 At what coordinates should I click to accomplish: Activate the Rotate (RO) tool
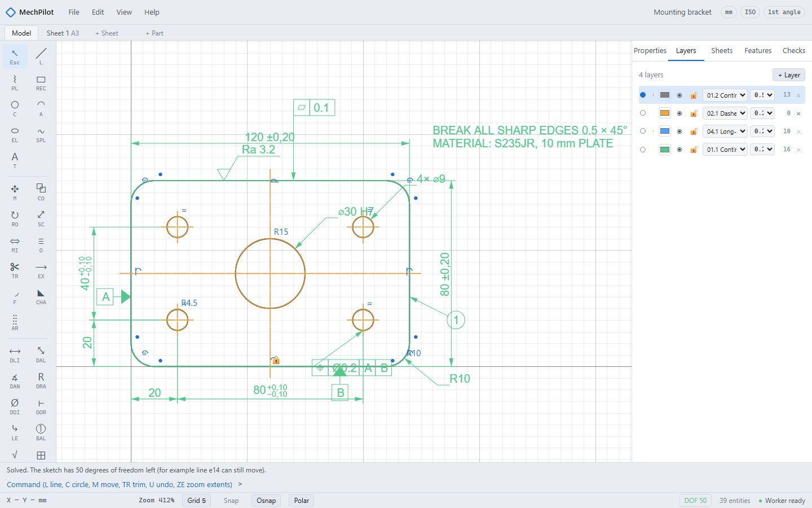tap(15, 218)
